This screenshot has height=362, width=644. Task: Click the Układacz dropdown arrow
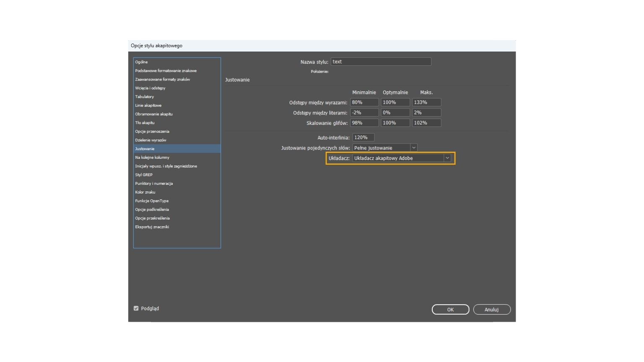(x=447, y=158)
